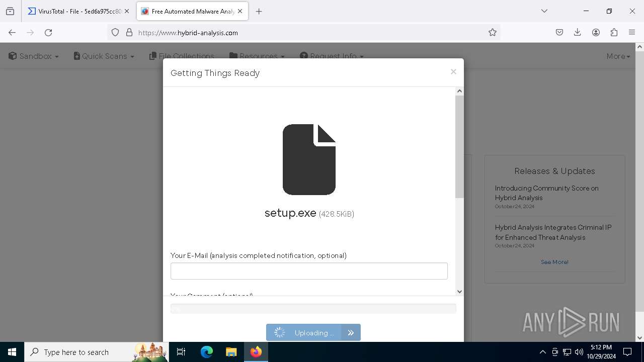Image resolution: width=644 pixels, height=362 pixels.
Task: Close the Free Automated Malware Analysis tab
Action: (240, 11)
